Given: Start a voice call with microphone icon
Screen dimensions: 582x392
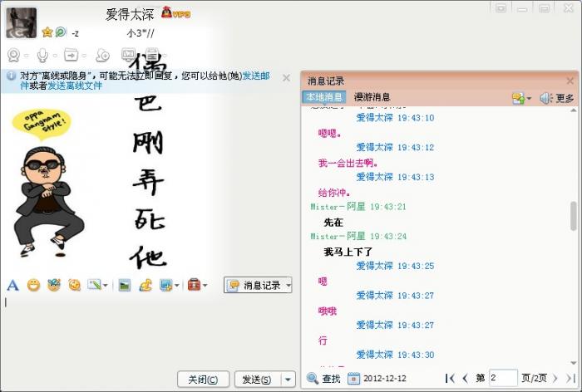Looking at the screenshot, I should coord(42,56).
